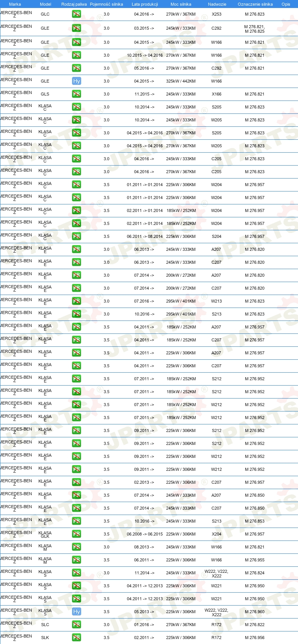Click petrol icon in Klasa M 08.2013 row
Image resolution: width=298 pixels, height=644 pixels.
point(77,547)
